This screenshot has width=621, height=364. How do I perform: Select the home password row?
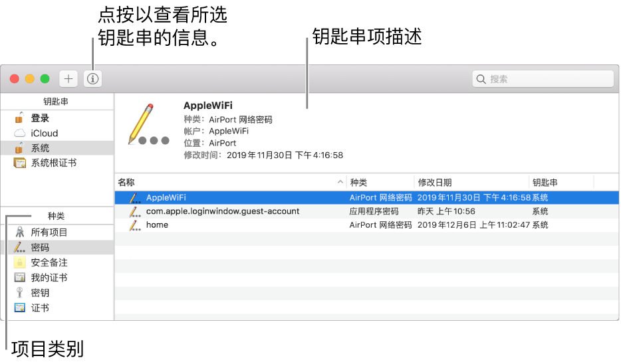[367, 225]
